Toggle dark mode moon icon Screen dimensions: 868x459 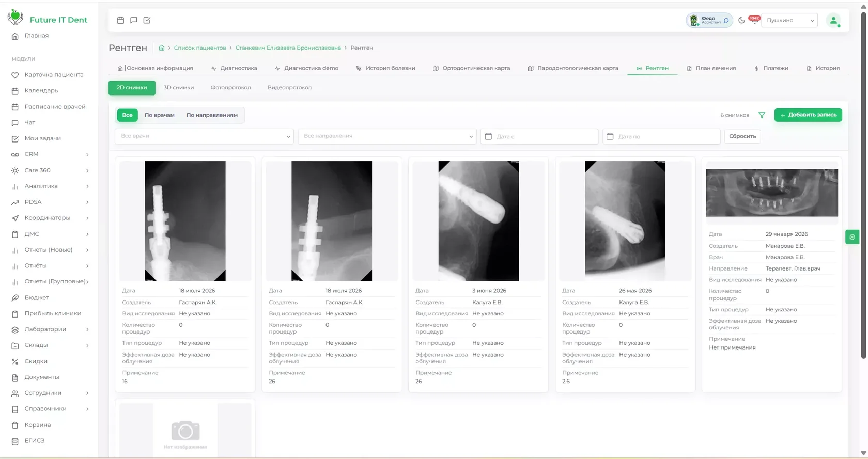tap(741, 20)
